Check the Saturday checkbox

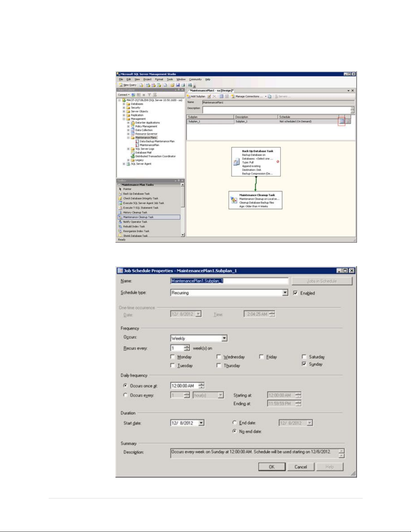pos(304,357)
